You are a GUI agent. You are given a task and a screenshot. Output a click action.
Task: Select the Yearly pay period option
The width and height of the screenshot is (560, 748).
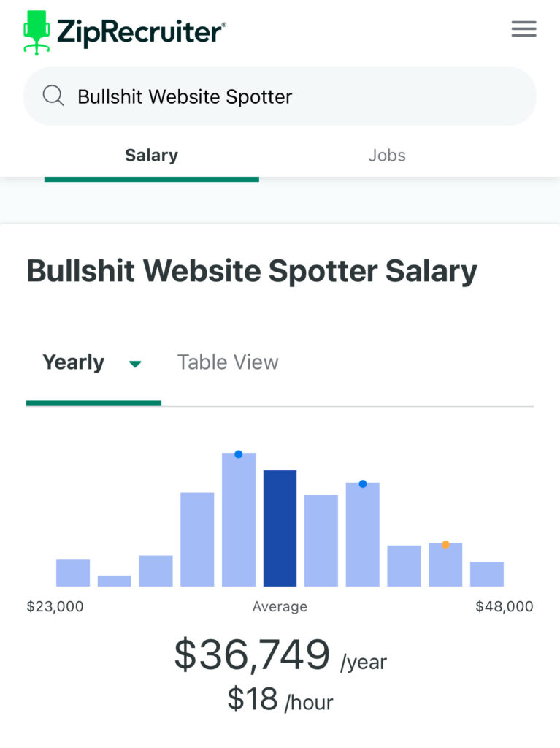(x=74, y=362)
